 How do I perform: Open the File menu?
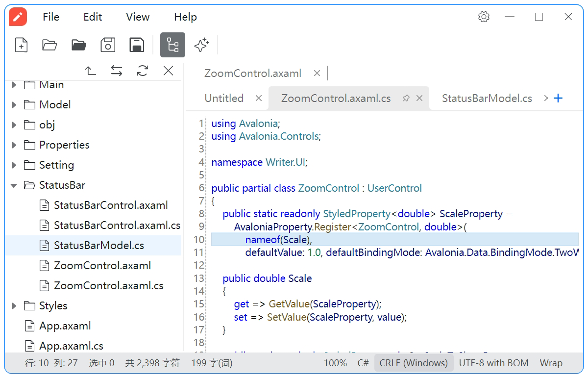pos(51,17)
